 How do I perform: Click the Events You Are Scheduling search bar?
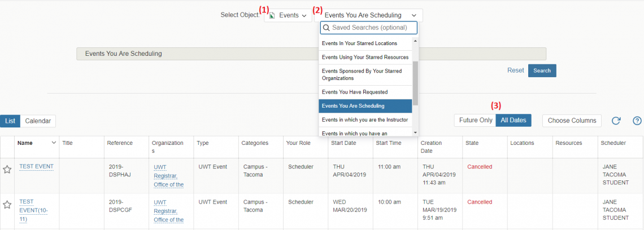point(311,54)
